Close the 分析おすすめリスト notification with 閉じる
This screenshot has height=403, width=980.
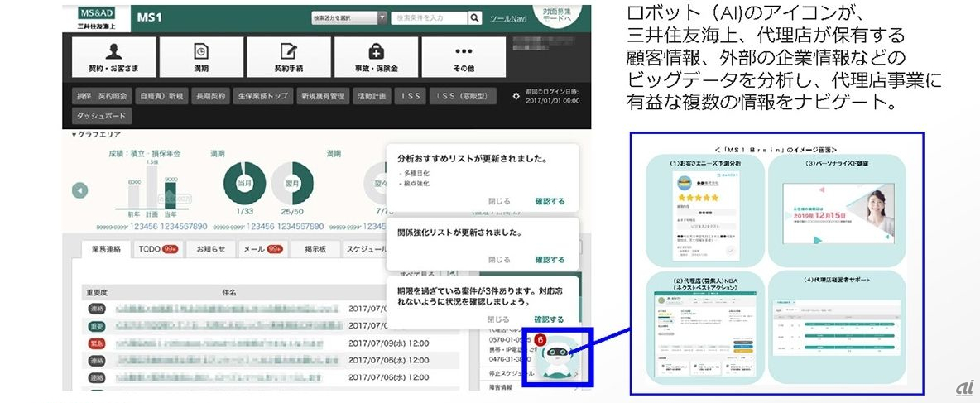[499, 202]
